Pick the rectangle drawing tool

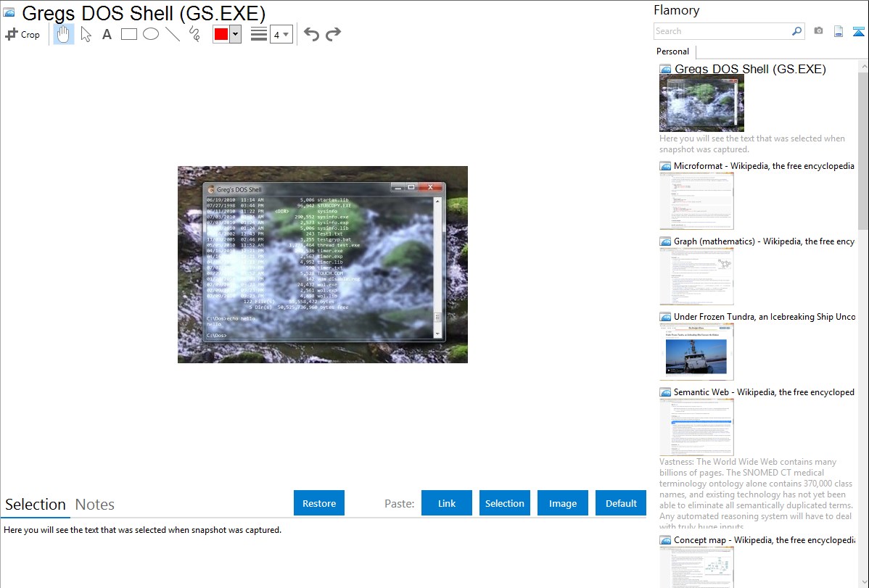coord(128,34)
